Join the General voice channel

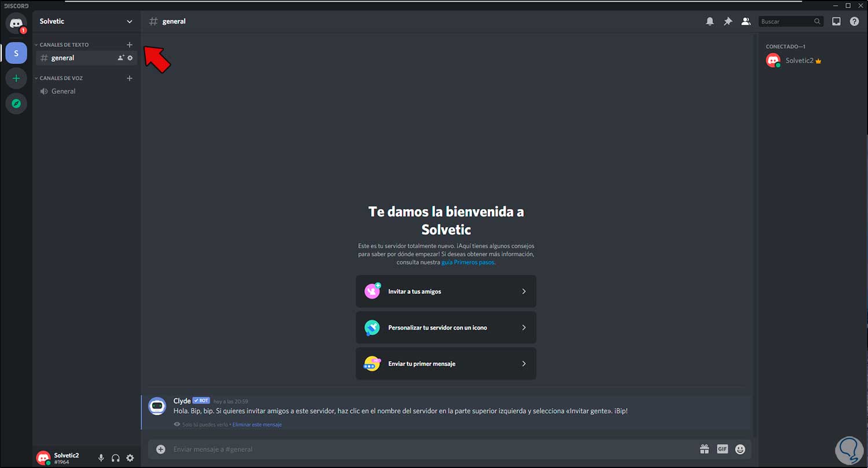click(86, 91)
